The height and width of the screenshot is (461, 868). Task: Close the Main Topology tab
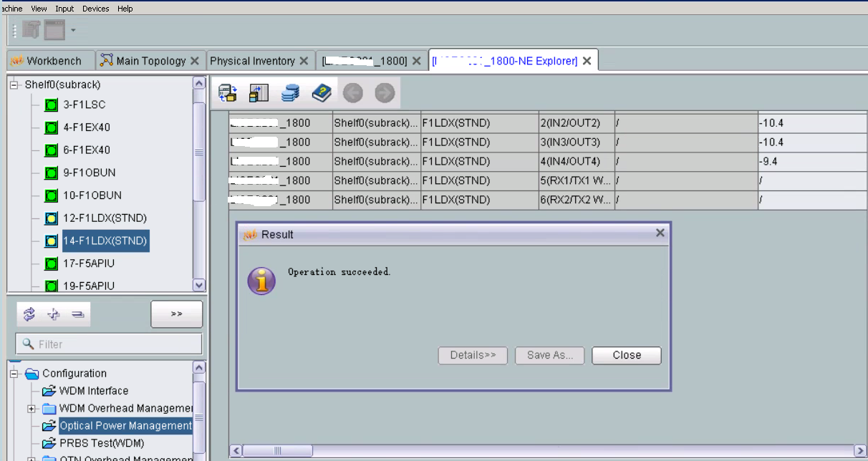pos(195,61)
